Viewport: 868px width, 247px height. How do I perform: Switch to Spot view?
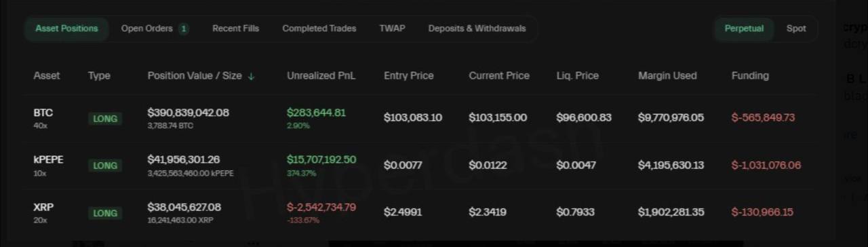point(796,28)
